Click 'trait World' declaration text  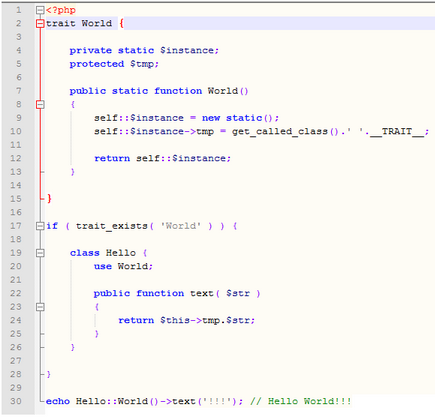(79, 23)
